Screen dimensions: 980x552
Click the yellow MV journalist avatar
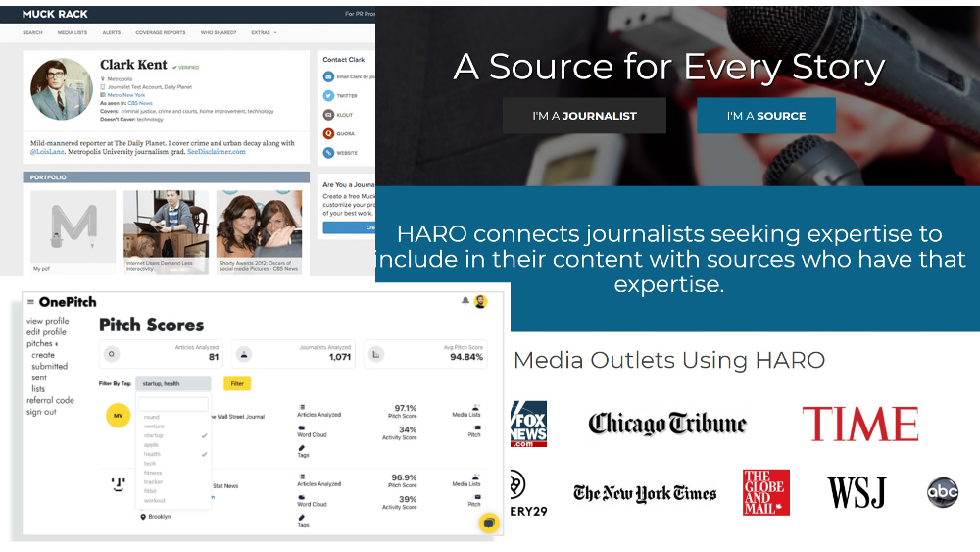[x=119, y=415]
